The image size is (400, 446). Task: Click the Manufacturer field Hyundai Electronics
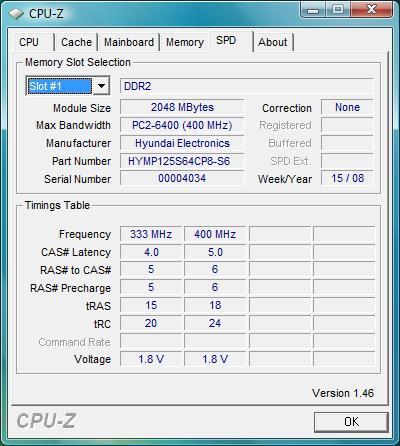pyautogui.click(x=182, y=143)
